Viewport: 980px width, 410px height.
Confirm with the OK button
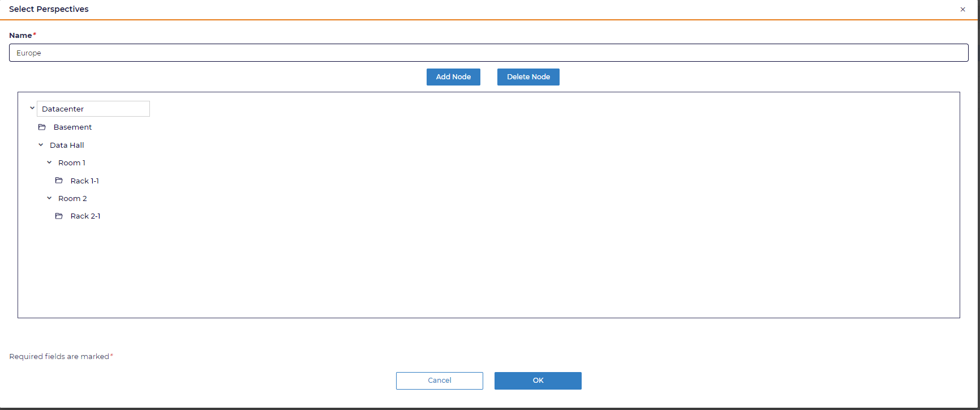click(x=538, y=381)
